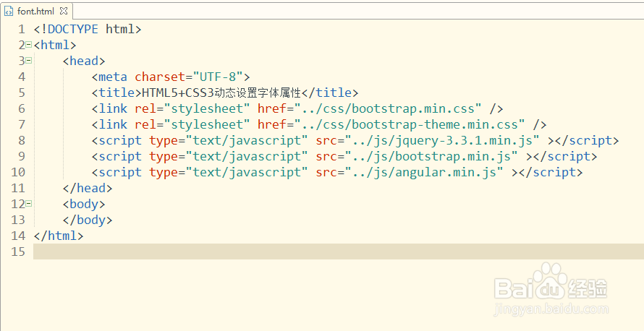The image size is (644, 331).
Task: Collapse the body element fold on line 12
Action: 28,204
